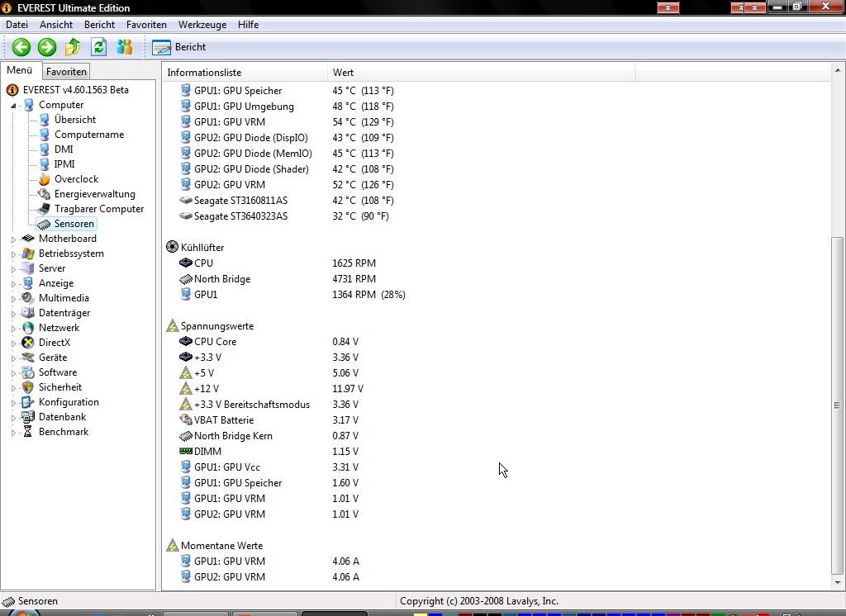Click the Betriebssystem Windows flag icon
Image resolution: width=846 pixels, height=616 pixels.
(28, 254)
